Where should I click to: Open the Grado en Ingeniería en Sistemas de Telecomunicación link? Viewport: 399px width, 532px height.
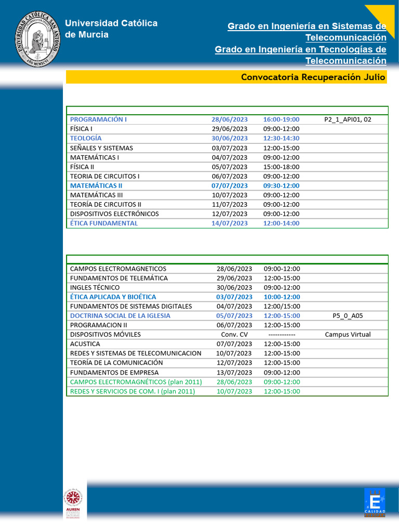[307, 32]
